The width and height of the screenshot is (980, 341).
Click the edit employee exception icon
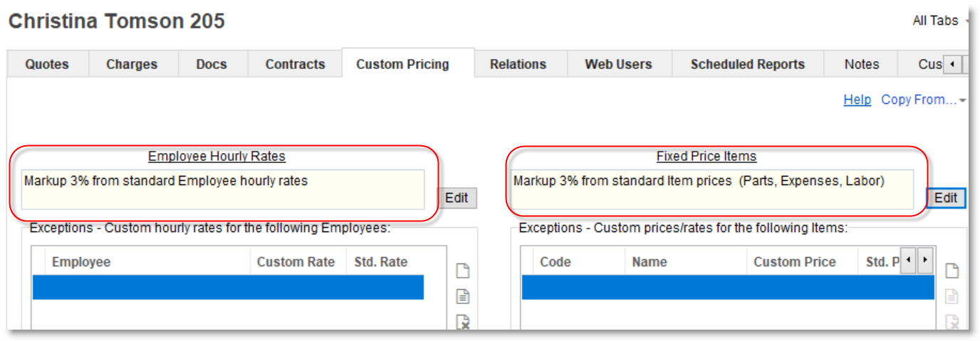[x=463, y=297]
